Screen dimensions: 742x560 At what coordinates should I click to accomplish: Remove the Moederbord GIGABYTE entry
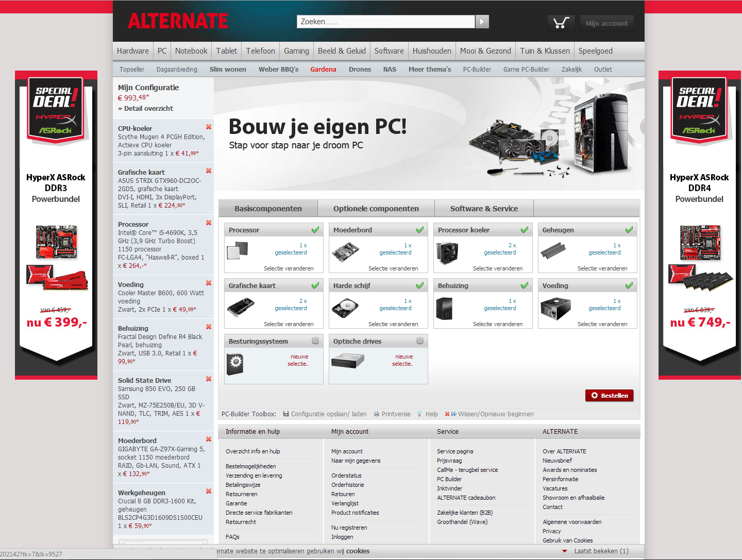pyautogui.click(x=209, y=439)
